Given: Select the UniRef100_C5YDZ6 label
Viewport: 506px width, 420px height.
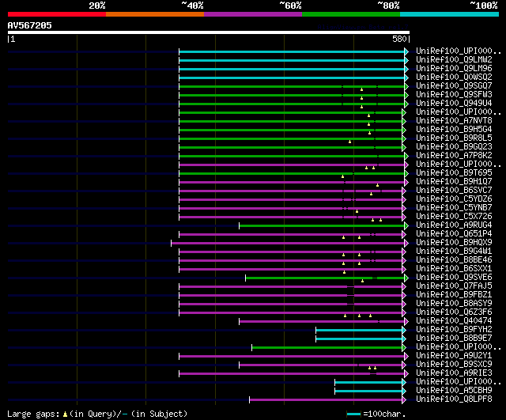Looking at the screenshot, I should (454, 199).
